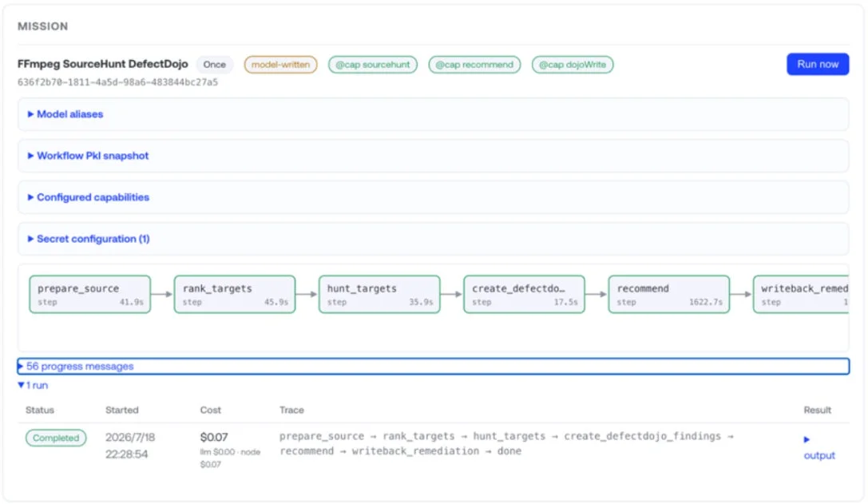Select the prepare_source step node
Image resolution: width=868 pixels, height=504 pixels.
89,294
